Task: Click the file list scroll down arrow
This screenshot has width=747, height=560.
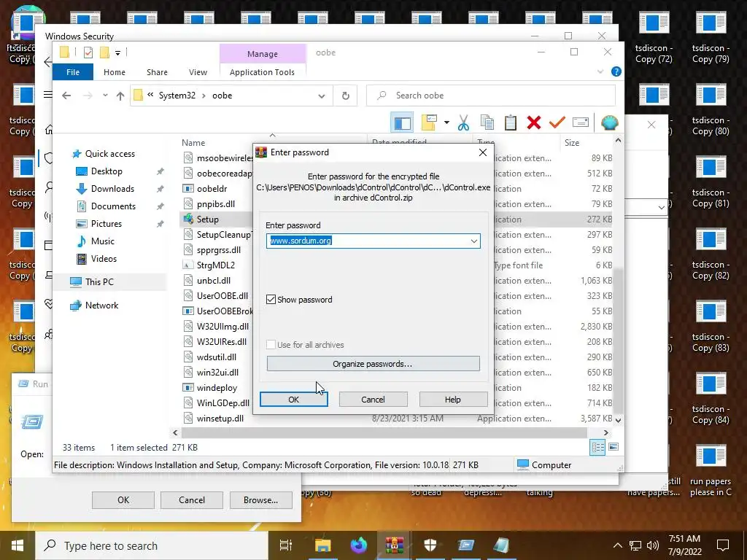Action: point(618,420)
